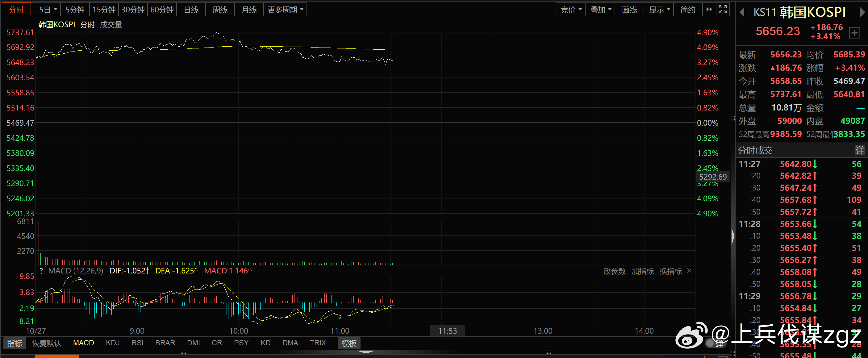868x358 pixels.
Task: Switch to 5分钟 chart
Action: (x=75, y=10)
